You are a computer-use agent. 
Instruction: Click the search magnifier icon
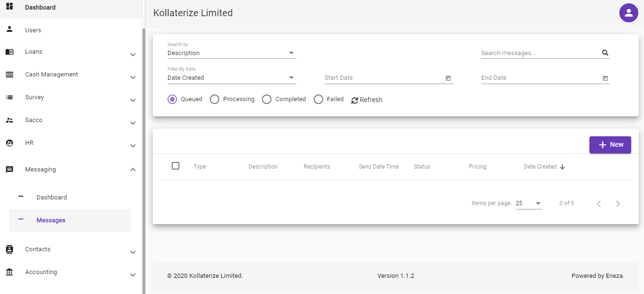[x=605, y=53]
